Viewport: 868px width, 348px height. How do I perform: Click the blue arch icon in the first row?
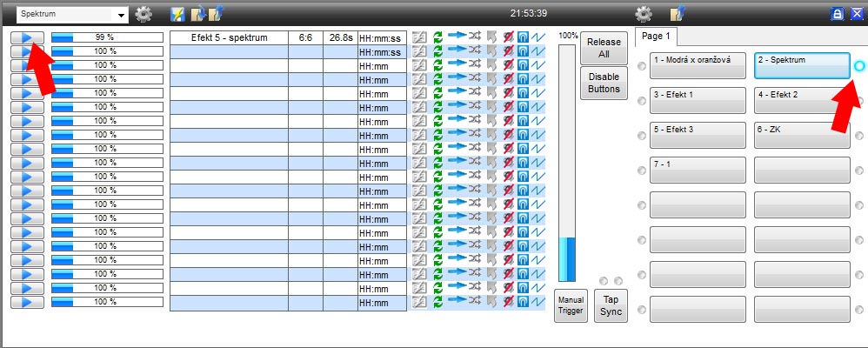coord(523,37)
